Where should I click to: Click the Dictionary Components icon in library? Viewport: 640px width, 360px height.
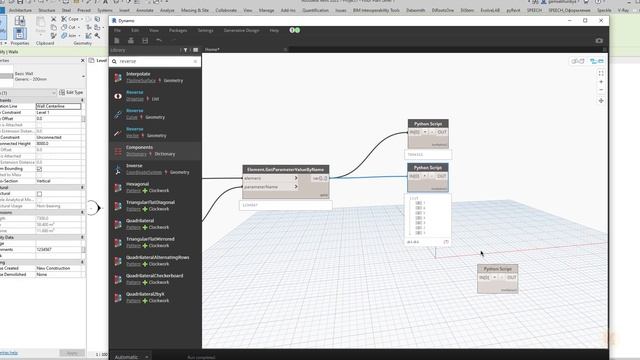[118, 151]
